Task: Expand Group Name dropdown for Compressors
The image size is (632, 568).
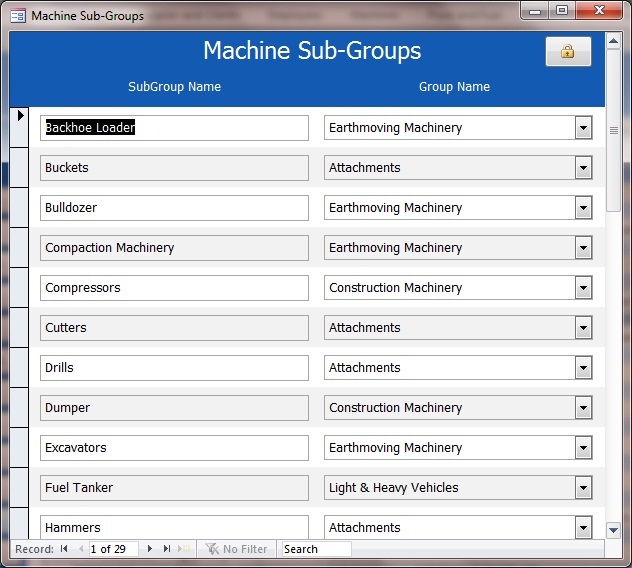Action: (x=583, y=287)
